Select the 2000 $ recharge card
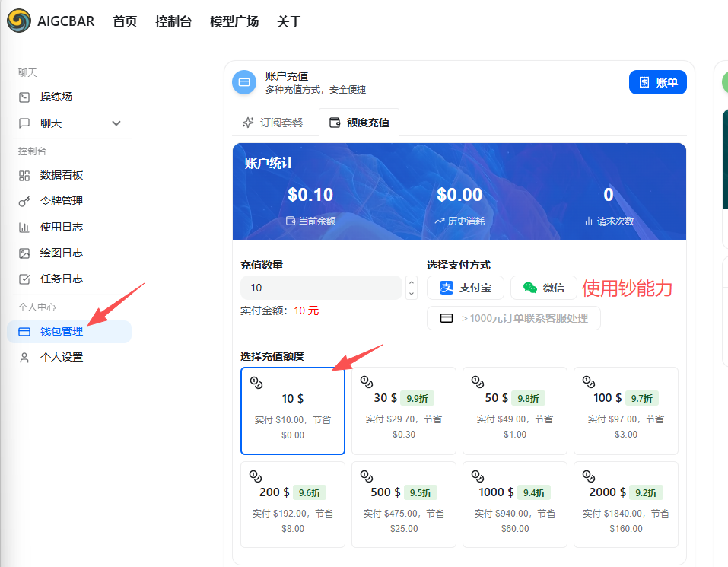The height and width of the screenshot is (567, 728). coord(626,505)
